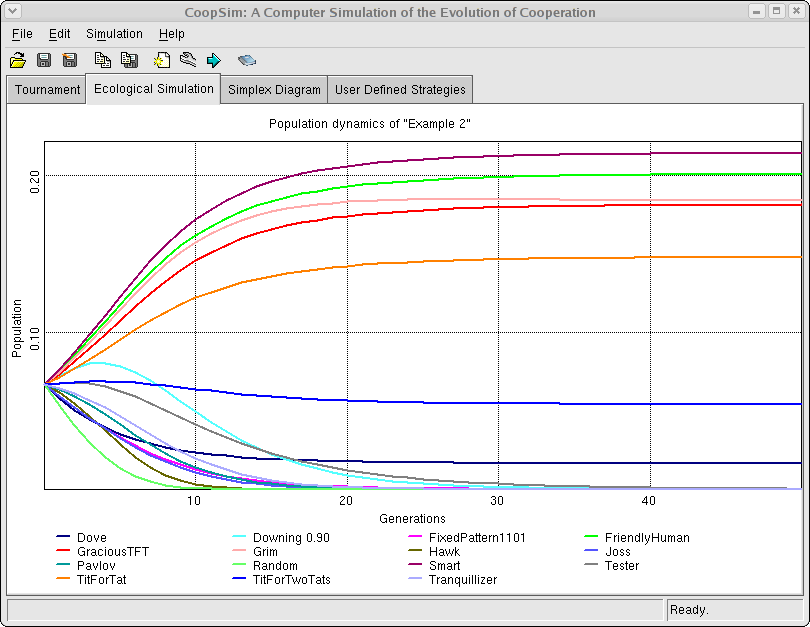This screenshot has height=627, width=810.
Task: Create a new simulation with the starred page icon
Action: pyautogui.click(x=161, y=61)
